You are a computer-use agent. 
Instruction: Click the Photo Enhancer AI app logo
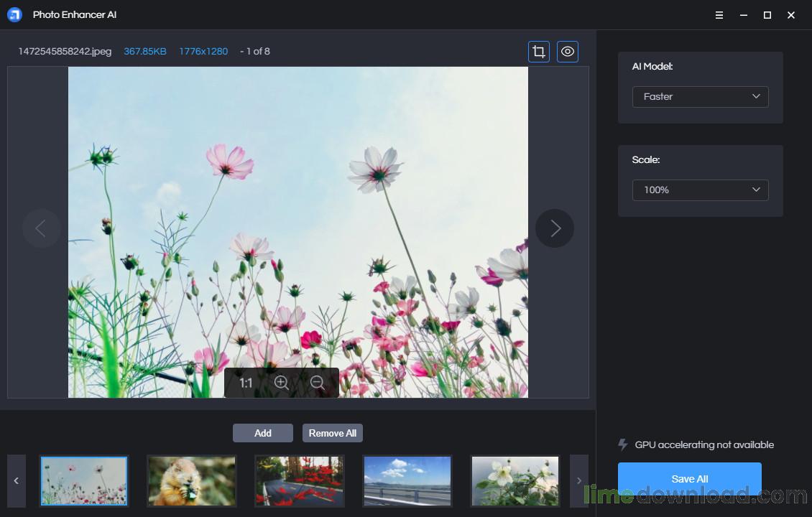(14, 15)
